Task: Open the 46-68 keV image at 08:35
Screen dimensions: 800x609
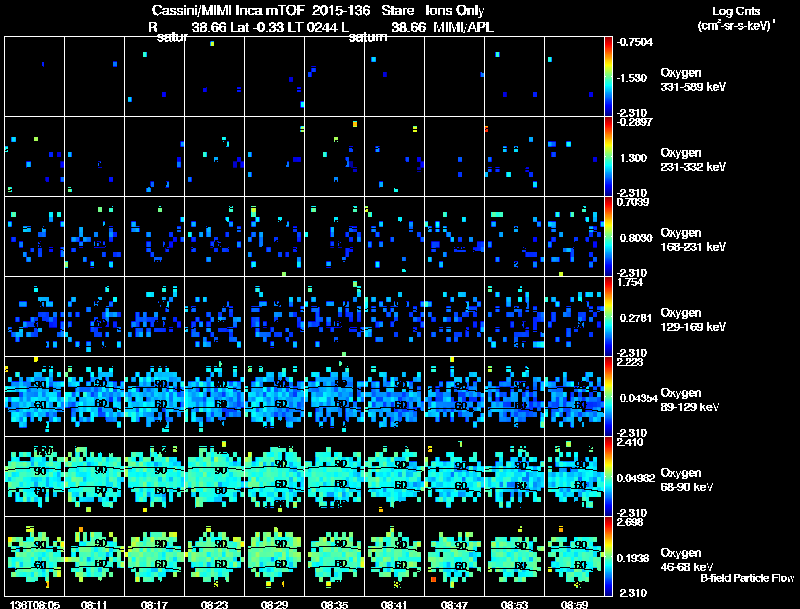Action: tap(335, 556)
